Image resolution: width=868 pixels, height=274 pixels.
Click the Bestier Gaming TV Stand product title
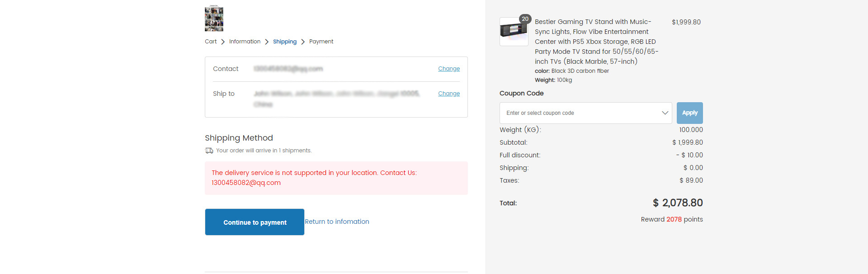tap(596, 42)
